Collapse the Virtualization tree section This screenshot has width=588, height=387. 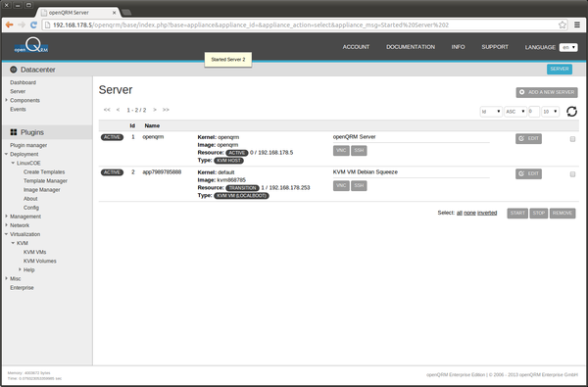(x=7, y=234)
